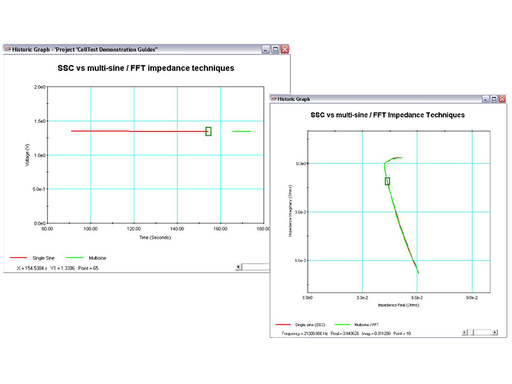Click the 'Multisine / FFT' legend text

click(x=366, y=325)
